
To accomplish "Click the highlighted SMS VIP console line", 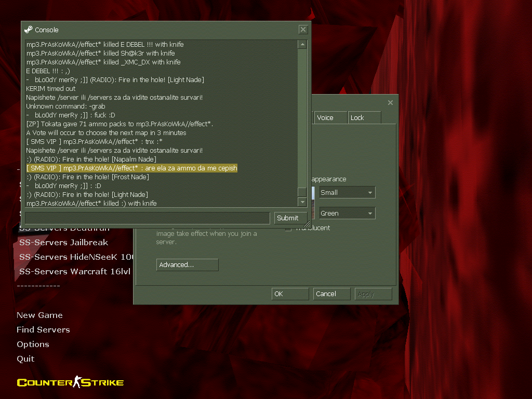I will coord(132,168).
